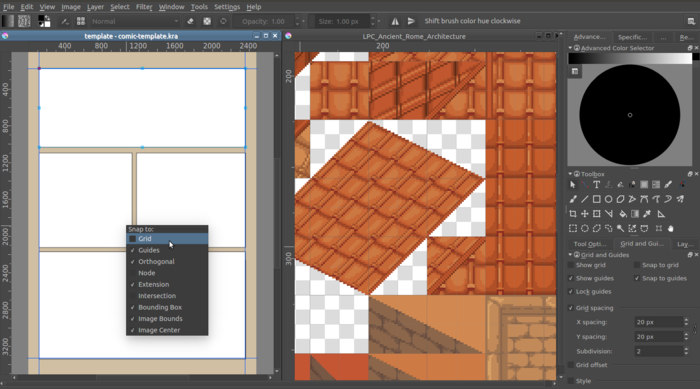Switch to the Tool Options tab
The width and height of the screenshot is (700, 389).
pyautogui.click(x=590, y=244)
